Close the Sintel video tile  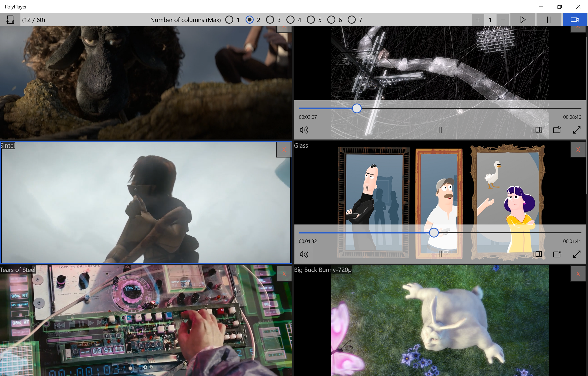[284, 150]
